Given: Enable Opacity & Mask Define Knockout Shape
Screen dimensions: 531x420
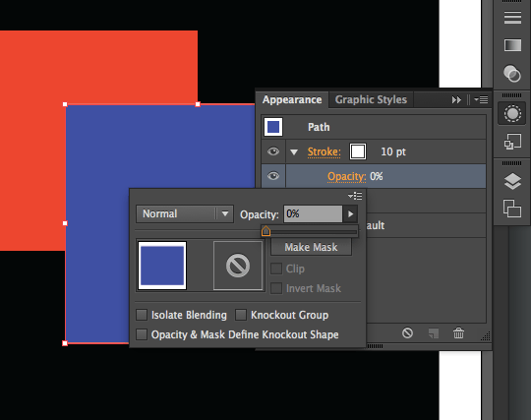Looking at the screenshot, I should tap(142, 334).
